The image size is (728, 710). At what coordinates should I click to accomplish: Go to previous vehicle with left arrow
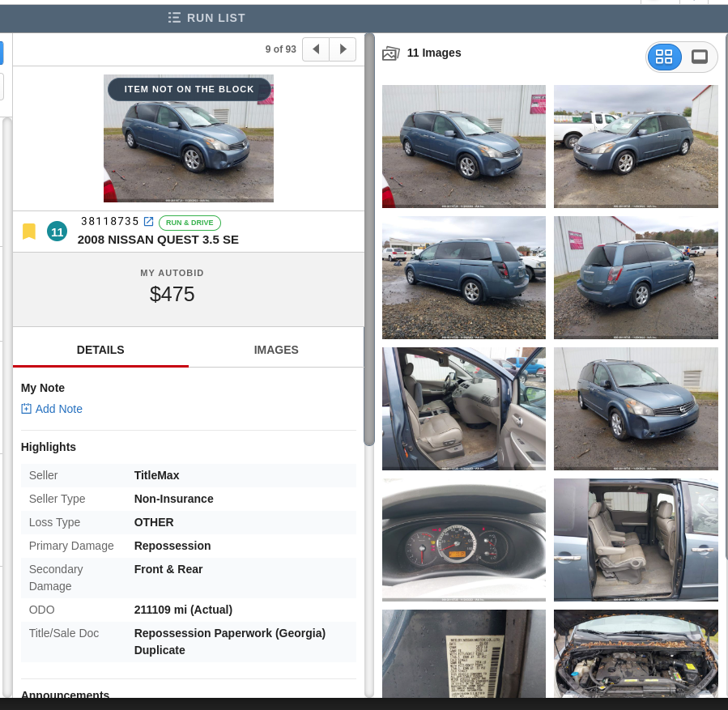tap(316, 49)
